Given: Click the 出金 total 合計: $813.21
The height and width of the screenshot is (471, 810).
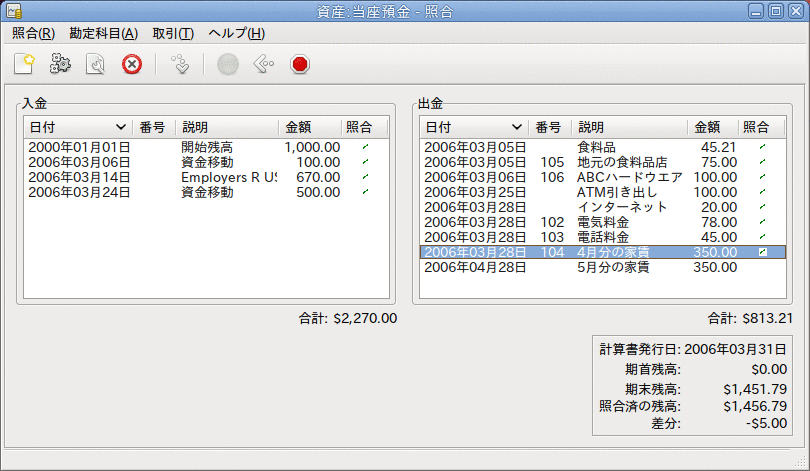Looking at the screenshot, I should [750, 318].
